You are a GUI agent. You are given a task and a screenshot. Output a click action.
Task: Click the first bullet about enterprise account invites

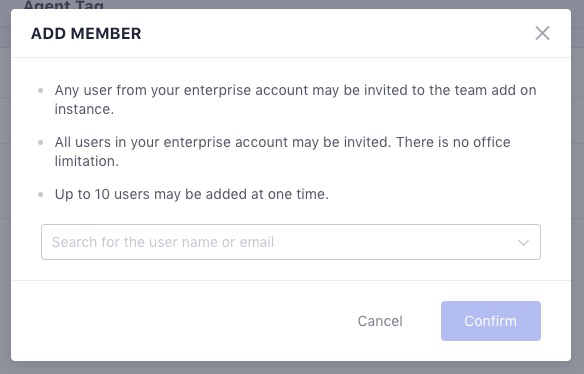coord(295,99)
